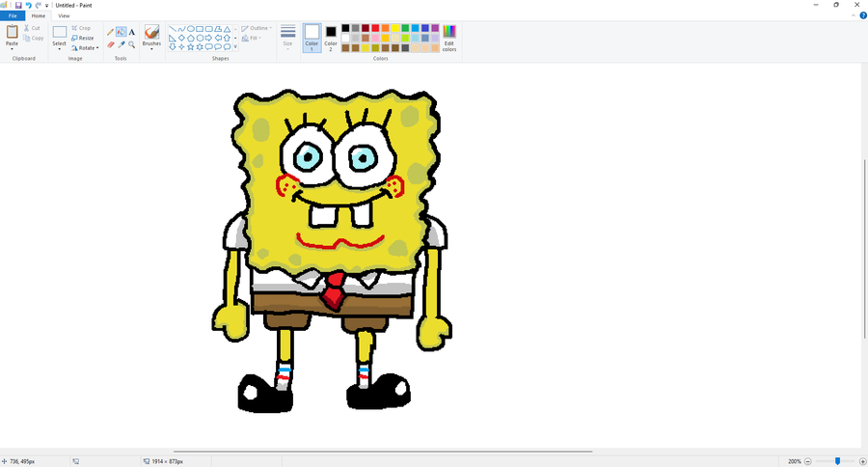Select the Fill with color bucket tool
This screenshot has height=467, width=868.
point(121,32)
